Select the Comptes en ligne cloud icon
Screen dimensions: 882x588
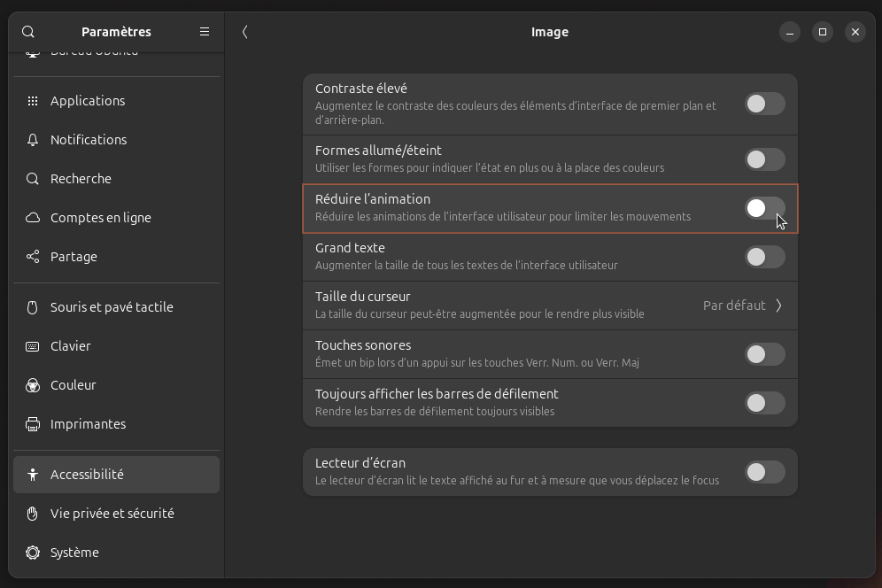pyautogui.click(x=32, y=217)
